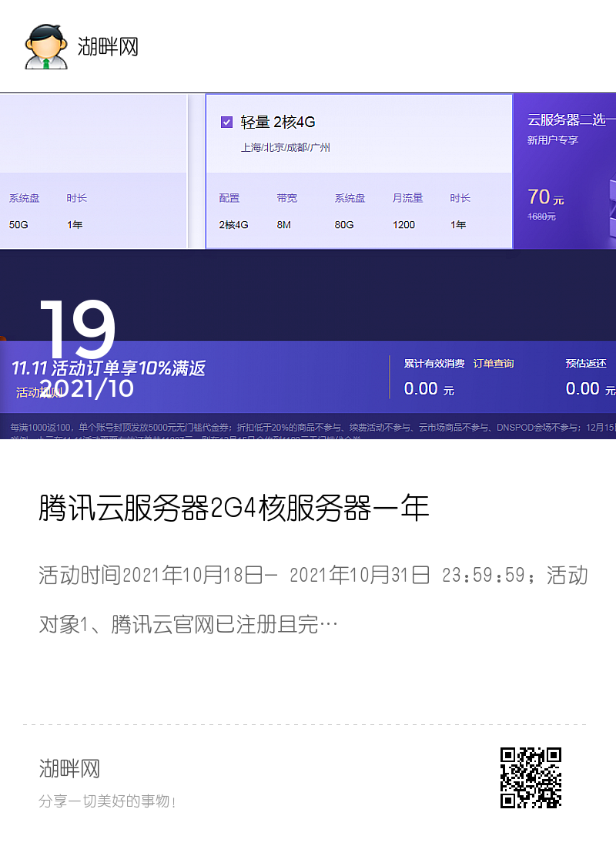This screenshot has height=863, width=616.
Task: Open the article title 腾讯云服务器2G4核服务器一年
Action: click(x=234, y=508)
